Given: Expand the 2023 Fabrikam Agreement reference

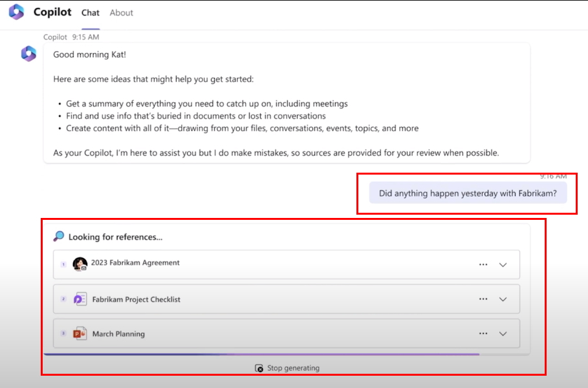Looking at the screenshot, I should tap(503, 264).
